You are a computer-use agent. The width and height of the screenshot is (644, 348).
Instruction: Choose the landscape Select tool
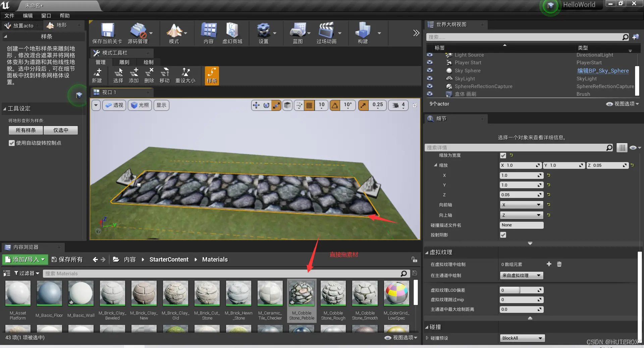point(118,75)
